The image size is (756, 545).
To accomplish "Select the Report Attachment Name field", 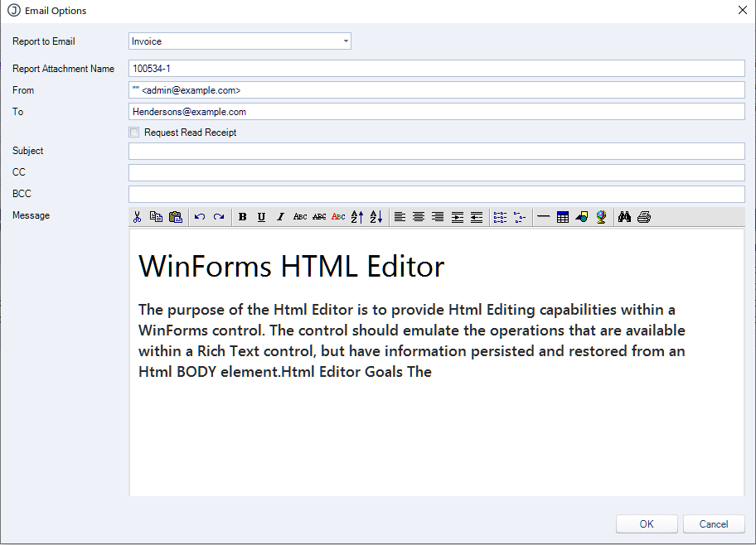I will click(436, 68).
